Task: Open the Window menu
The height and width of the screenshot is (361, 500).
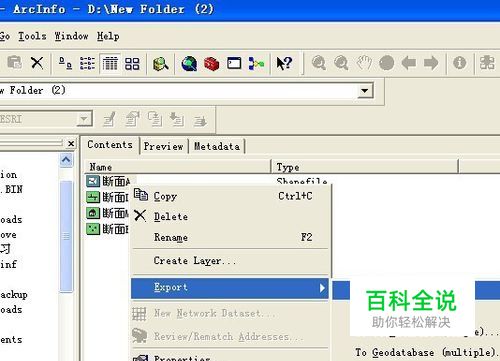Action: click(x=71, y=36)
